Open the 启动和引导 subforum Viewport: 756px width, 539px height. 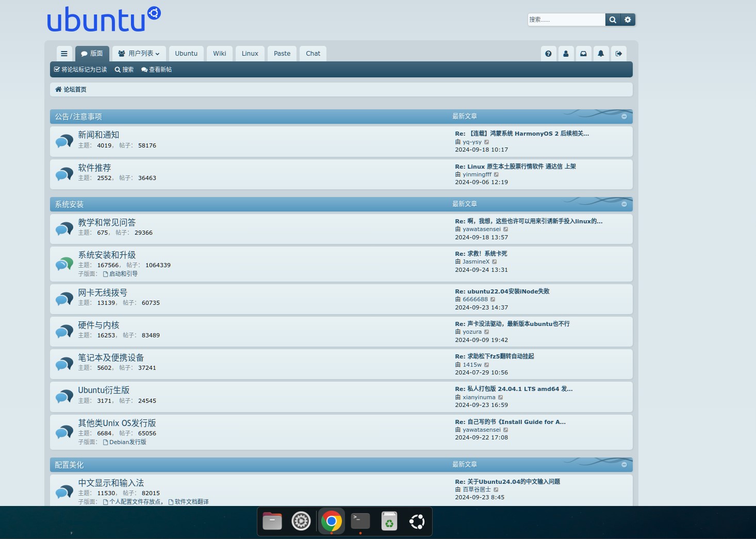[x=121, y=274]
